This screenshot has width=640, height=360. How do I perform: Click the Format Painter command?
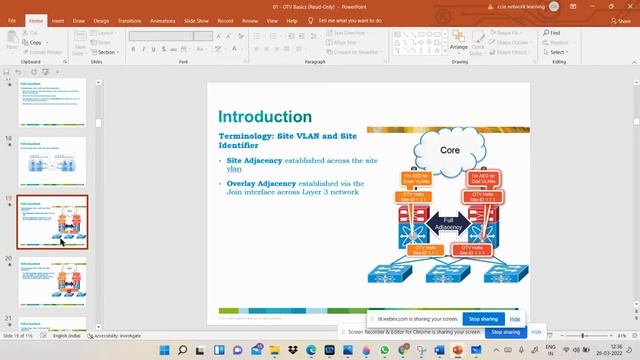click(x=42, y=52)
